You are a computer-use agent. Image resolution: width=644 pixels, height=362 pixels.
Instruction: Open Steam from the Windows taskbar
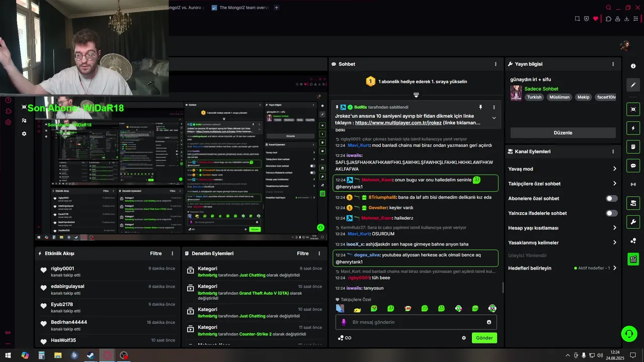tap(91, 355)
